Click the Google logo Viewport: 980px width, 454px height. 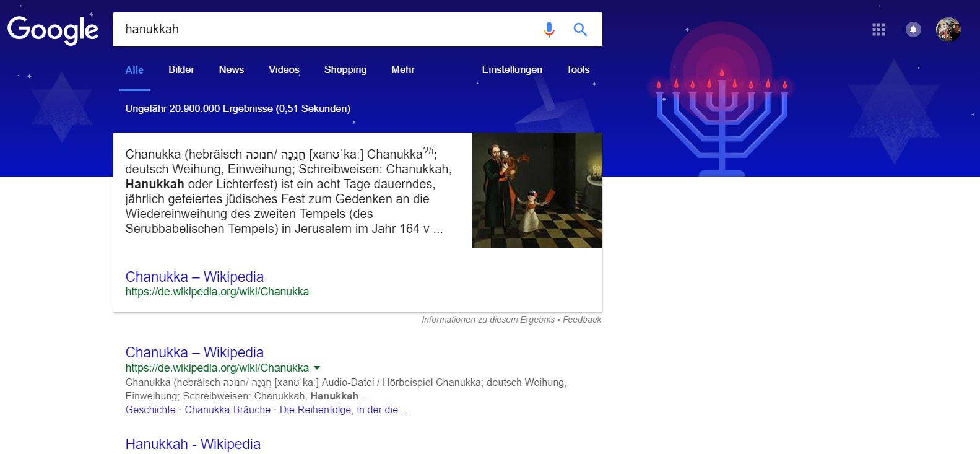(53, 30)
